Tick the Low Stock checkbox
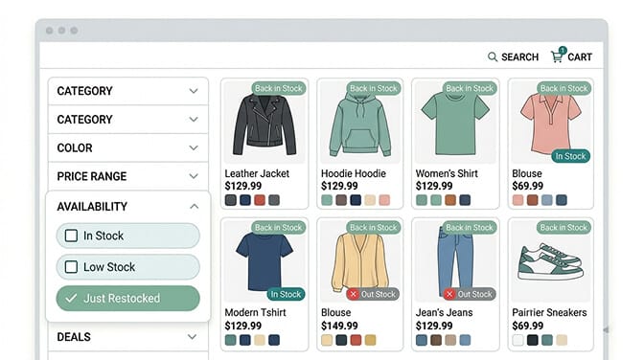Screen dimensions: 644x360 point(71,267)
